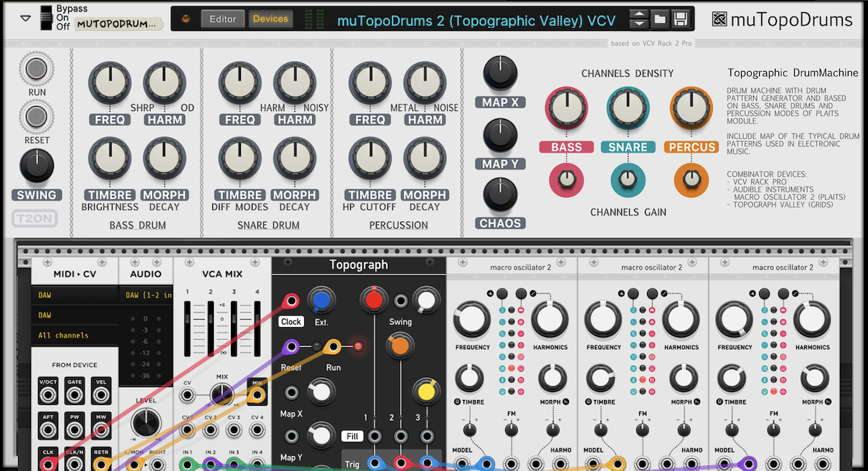The image size is (868, 471).
Task: Click the CV 4 jack on VCA MIX
Action: (257, 430)
